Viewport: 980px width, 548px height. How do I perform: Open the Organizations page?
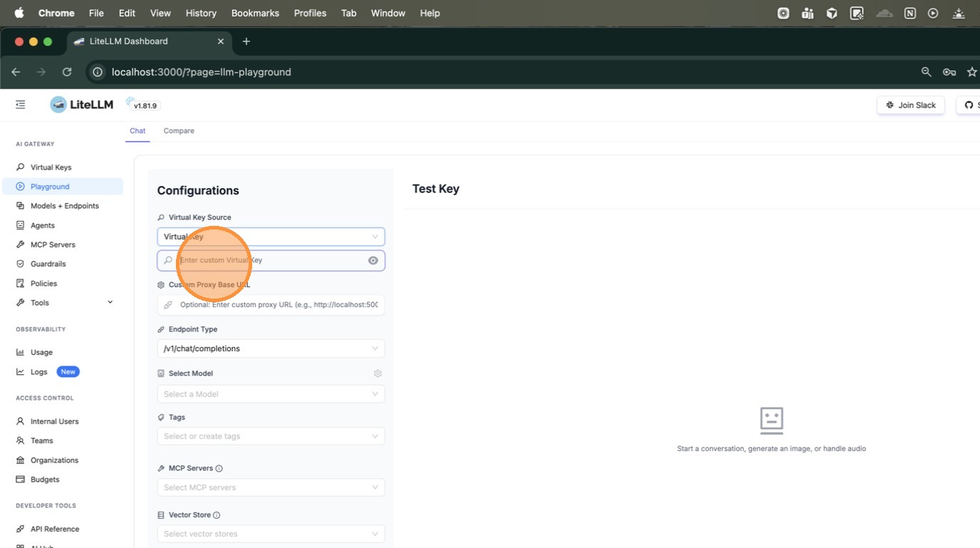point(54,460)
